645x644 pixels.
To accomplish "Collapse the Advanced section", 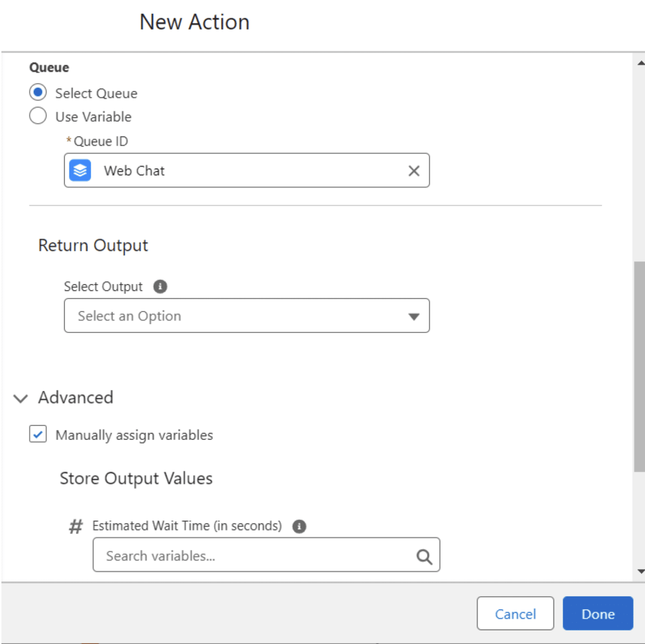I will (x=20, y=398).
